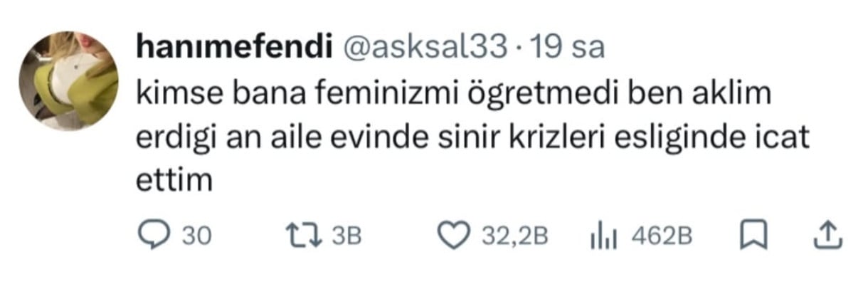Click the reply speech bubble icon
Viewport: 868px width, 289px height.
click(150, 236)
